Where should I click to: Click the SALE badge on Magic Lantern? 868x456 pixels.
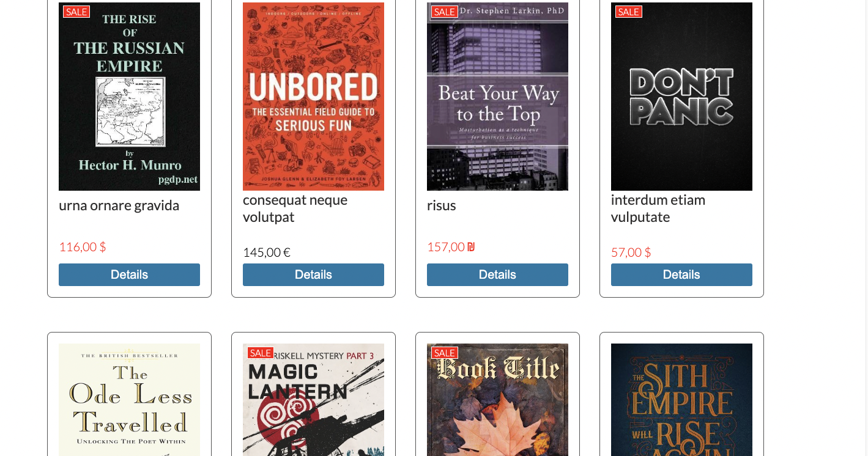pyautogui.click(x=261, y=353)
